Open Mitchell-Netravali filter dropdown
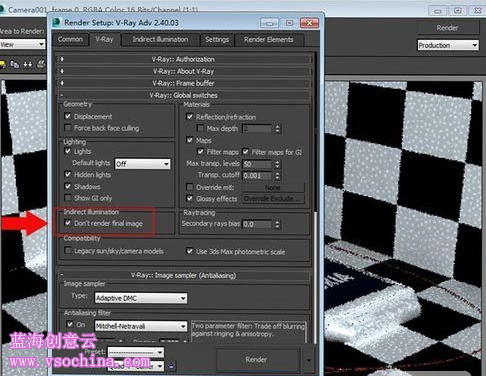486x376 pixels. click(141, 326)
